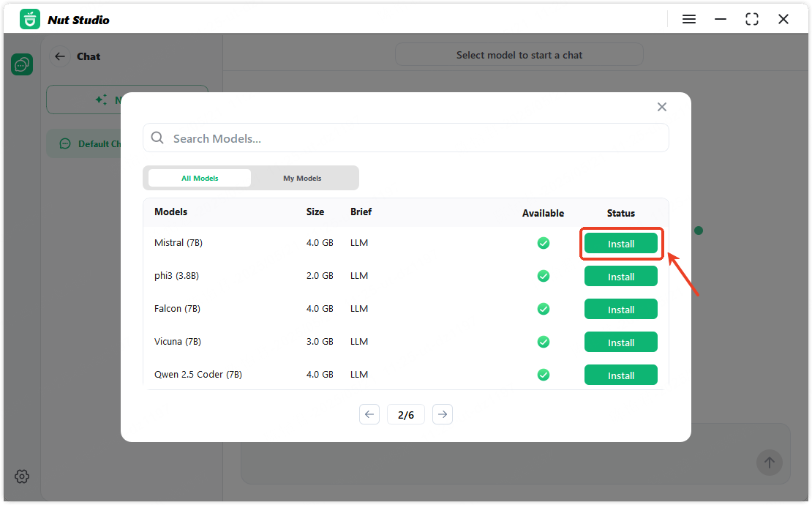Image resolution: width=812 pixels, height=505 pixels.
Task: Click the Qwen 2.5 Coder available checkmark
Action: pos(544,375)
